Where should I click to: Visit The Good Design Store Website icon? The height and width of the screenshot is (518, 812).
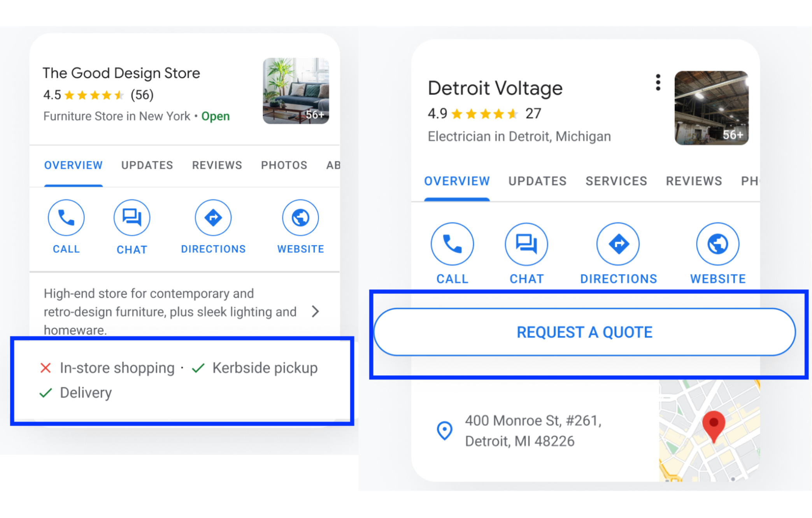click(300, 218)
